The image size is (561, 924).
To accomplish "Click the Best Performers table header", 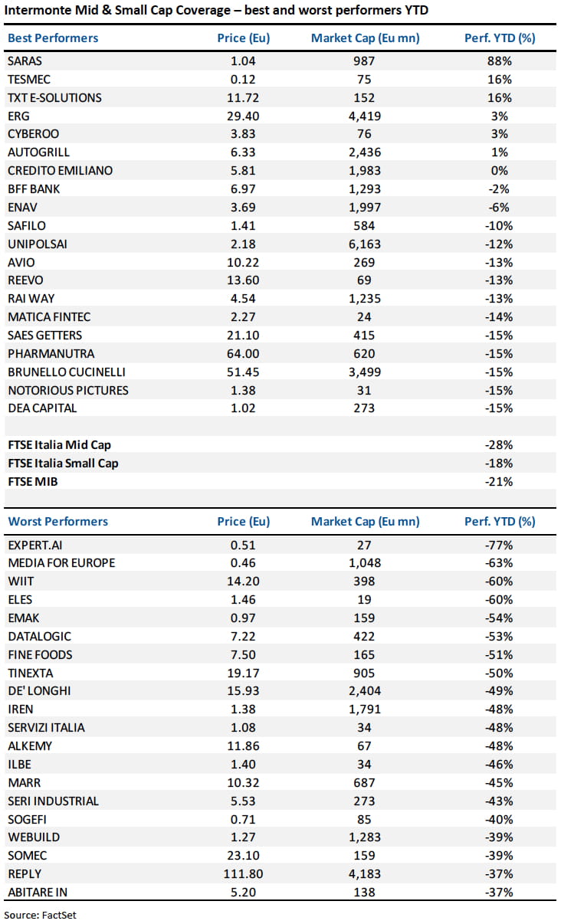I will coord(53,38).
